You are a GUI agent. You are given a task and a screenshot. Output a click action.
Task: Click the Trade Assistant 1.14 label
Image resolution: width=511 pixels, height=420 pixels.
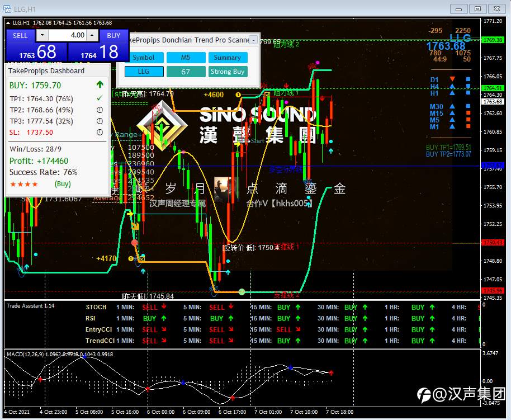click(x=31, y=305)
